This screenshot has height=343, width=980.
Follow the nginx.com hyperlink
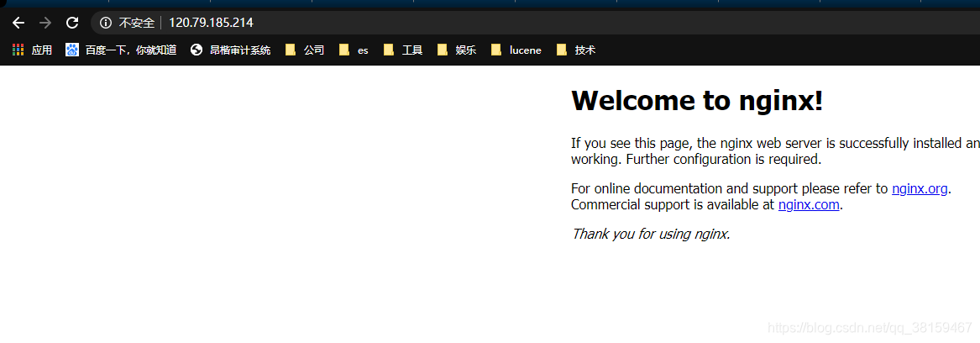pos(809,204)
